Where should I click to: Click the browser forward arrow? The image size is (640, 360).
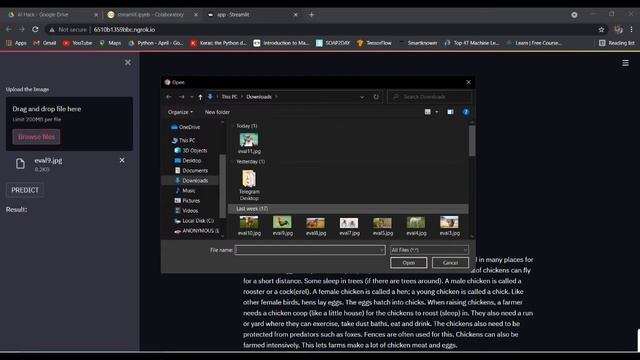point(22,29)
